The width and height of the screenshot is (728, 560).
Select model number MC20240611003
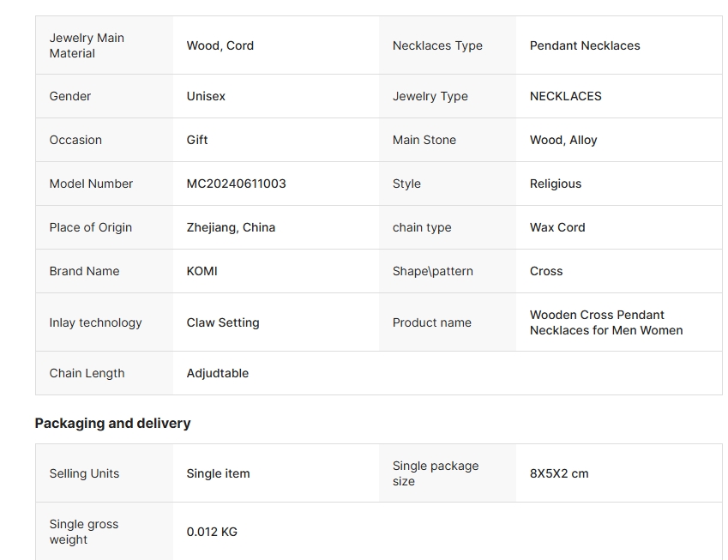point(237,184)
